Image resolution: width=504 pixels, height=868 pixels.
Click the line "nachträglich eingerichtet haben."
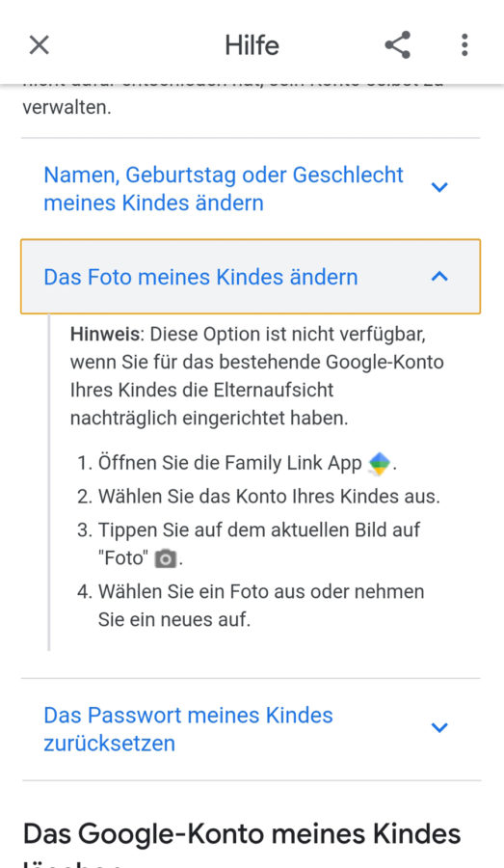coord(209,418)
